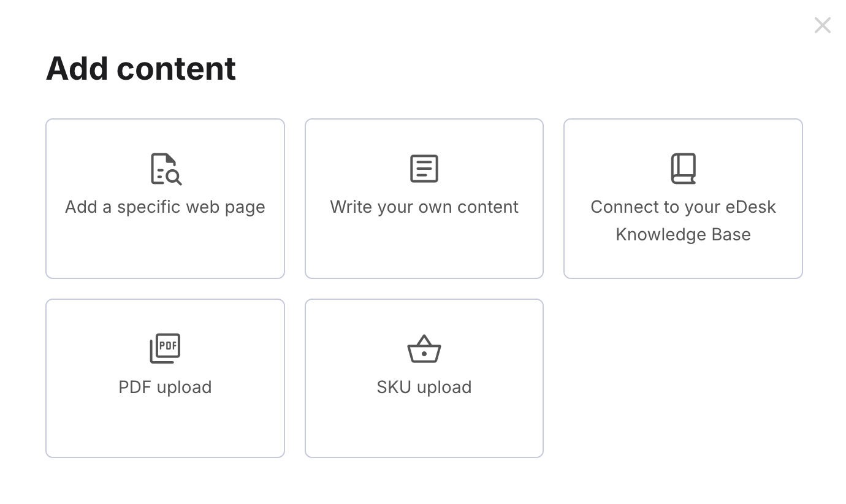Choose Add a specific web page
The image size is (846, 504).
164,207
